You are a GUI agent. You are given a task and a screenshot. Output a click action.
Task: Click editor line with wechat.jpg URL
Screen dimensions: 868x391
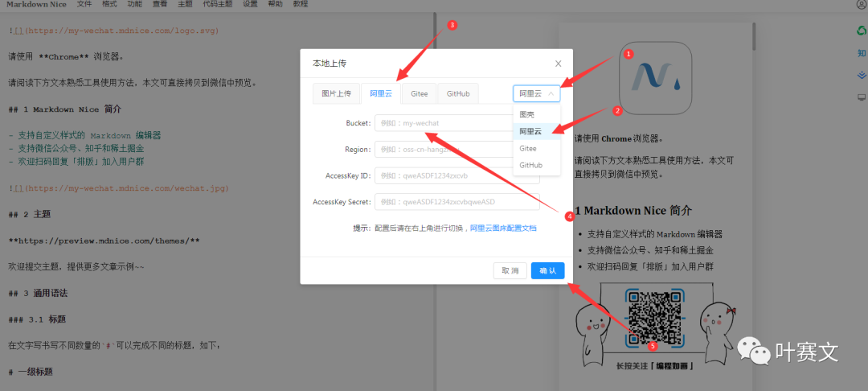click(x=118, y=188)
